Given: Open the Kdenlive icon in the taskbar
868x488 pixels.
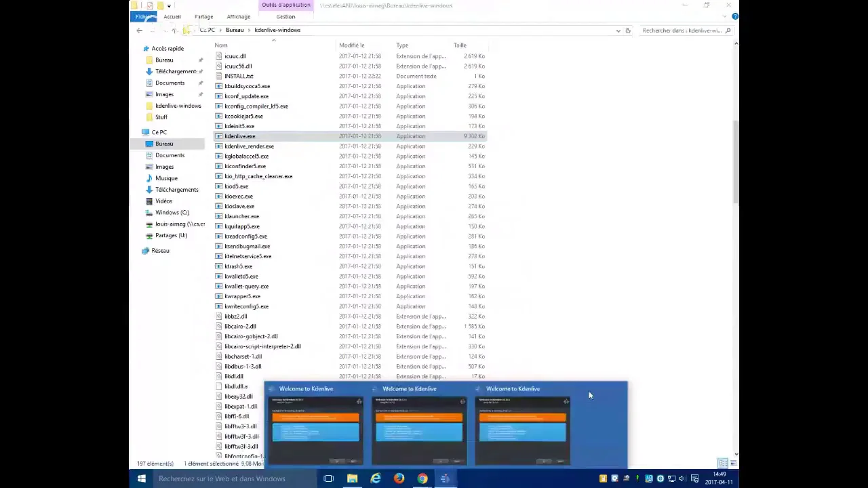Looking at the screenshot, I should click(446, 479).
